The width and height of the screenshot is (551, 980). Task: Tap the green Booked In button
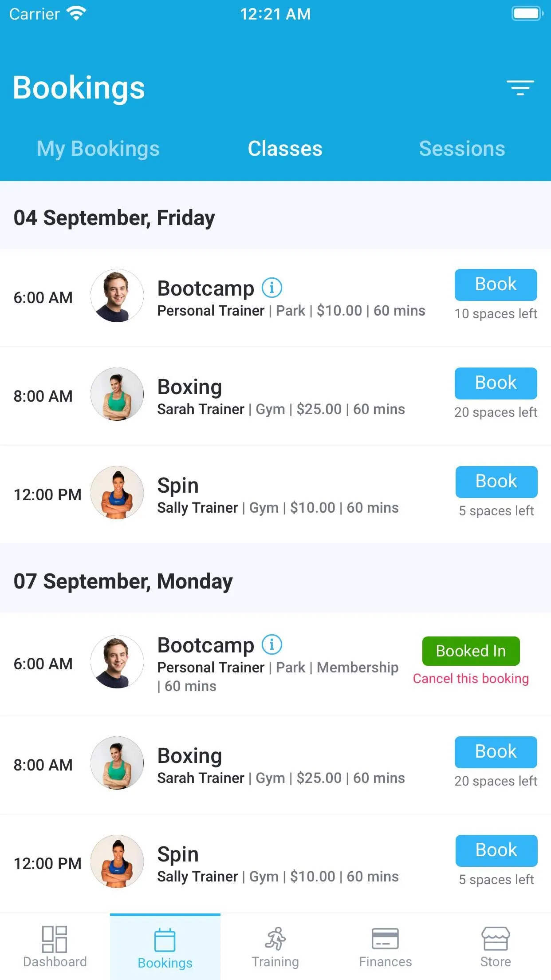coord(471,651)
